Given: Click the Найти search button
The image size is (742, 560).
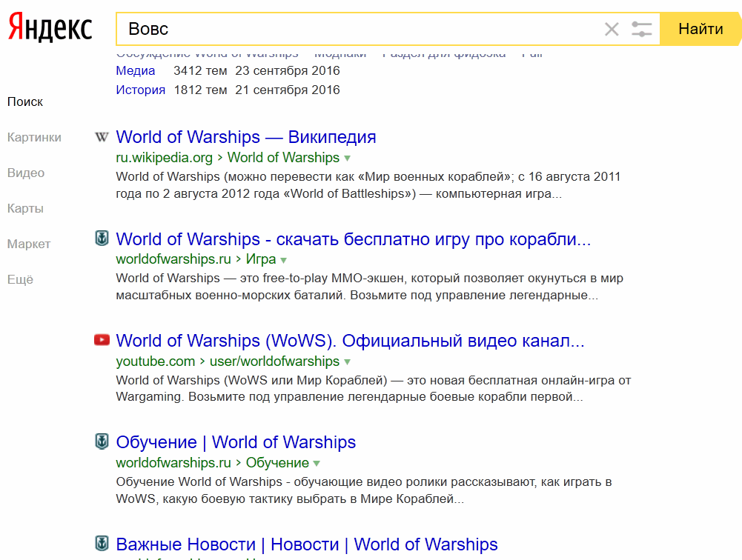Looking at the screenshot, I should tap(700, 29).
